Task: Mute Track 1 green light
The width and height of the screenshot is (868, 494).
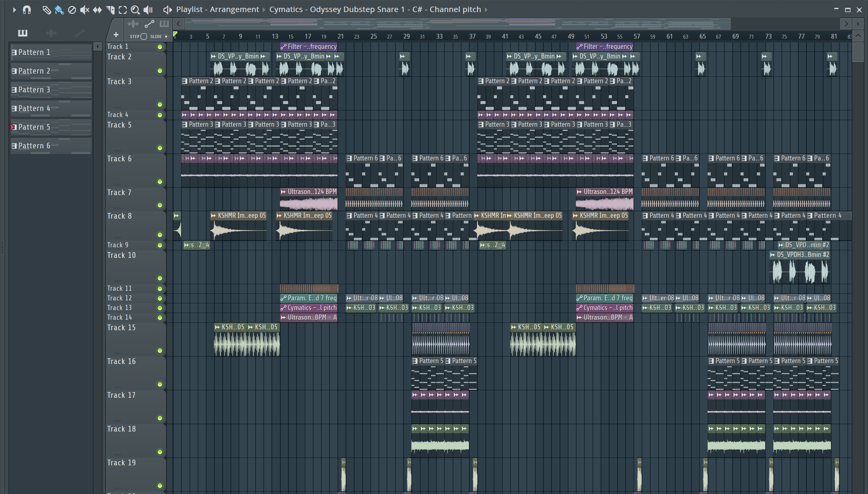Action: pos(160,47)
